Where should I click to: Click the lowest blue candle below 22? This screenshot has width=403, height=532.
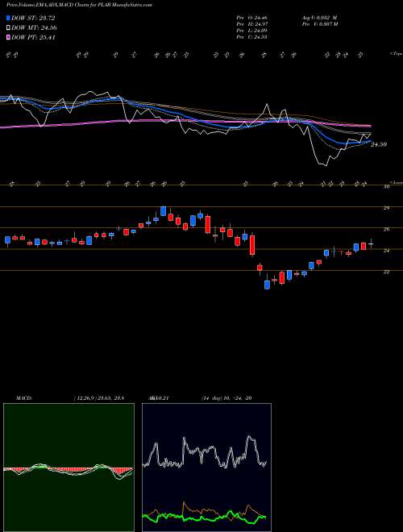point(268,285)
